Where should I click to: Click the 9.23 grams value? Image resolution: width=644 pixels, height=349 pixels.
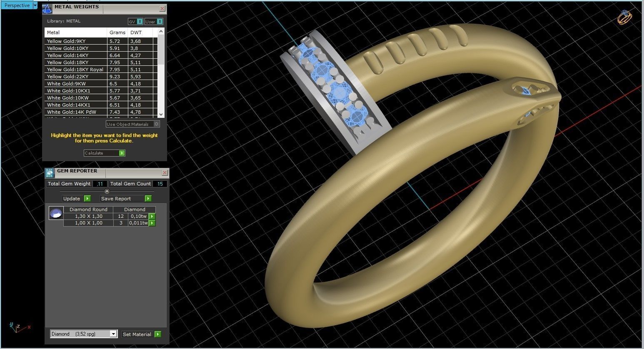[x=115, y=77]
